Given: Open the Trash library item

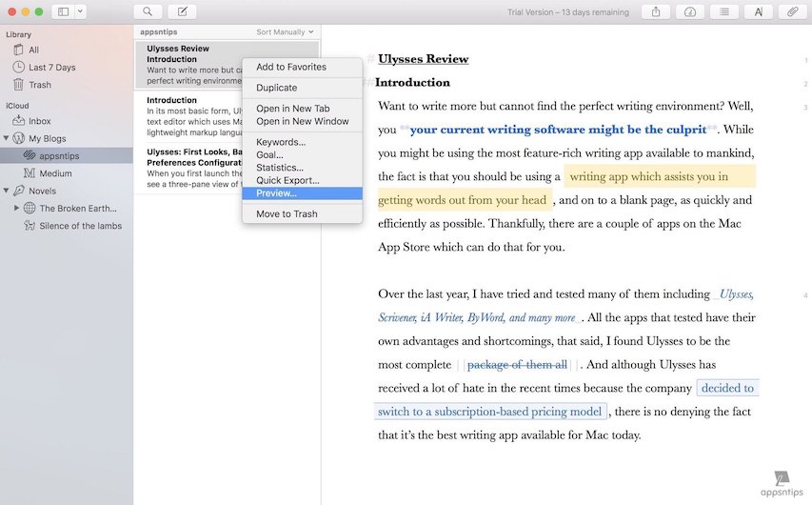Looking at the screenshot, I should pyautogui.click(x=40, y=85).
